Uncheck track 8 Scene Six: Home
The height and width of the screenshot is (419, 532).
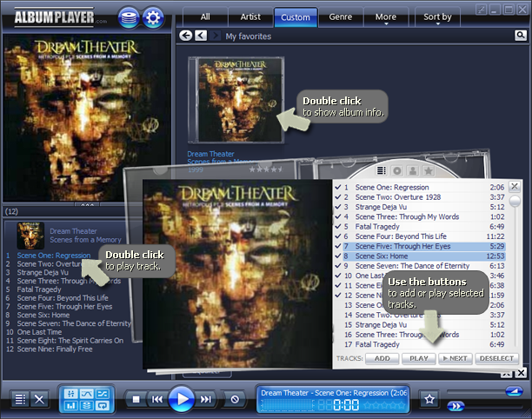click(x=338, y=256)
